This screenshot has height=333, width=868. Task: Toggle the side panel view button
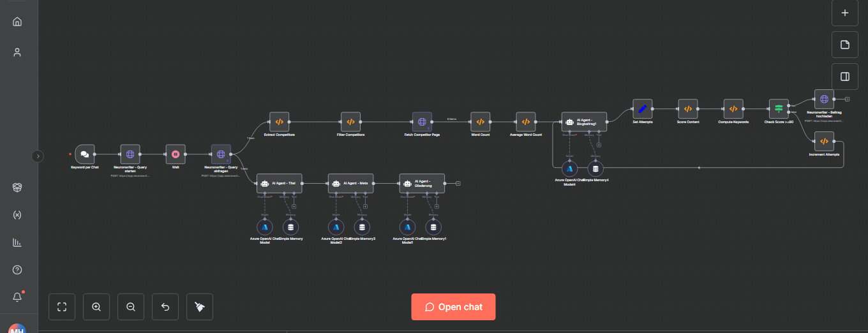pyautogui.click(x=845, y=77)
